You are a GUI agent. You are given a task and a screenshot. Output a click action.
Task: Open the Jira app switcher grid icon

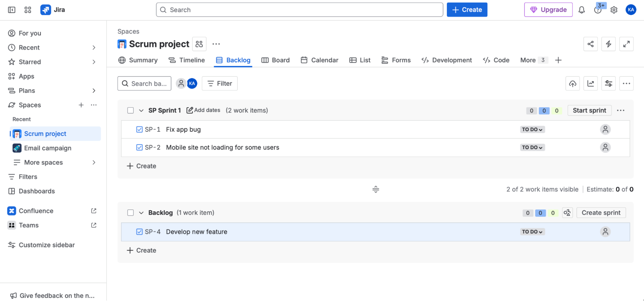coord(27,10)
